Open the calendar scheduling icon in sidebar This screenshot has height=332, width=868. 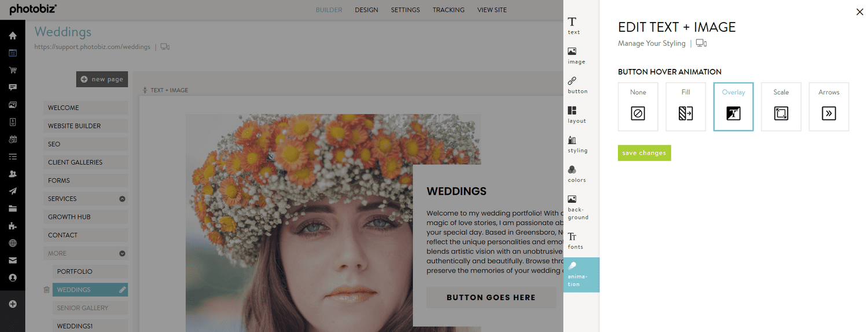(13, 140)
